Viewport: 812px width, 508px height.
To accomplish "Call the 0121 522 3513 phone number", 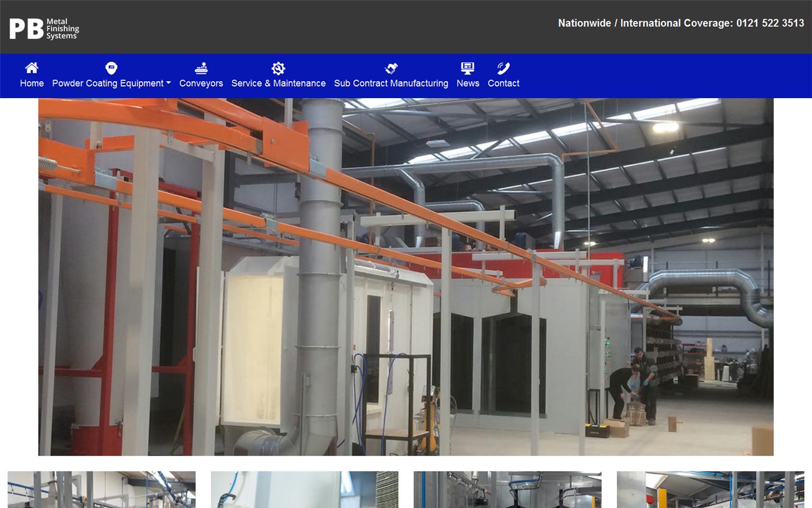I will 769,23.
